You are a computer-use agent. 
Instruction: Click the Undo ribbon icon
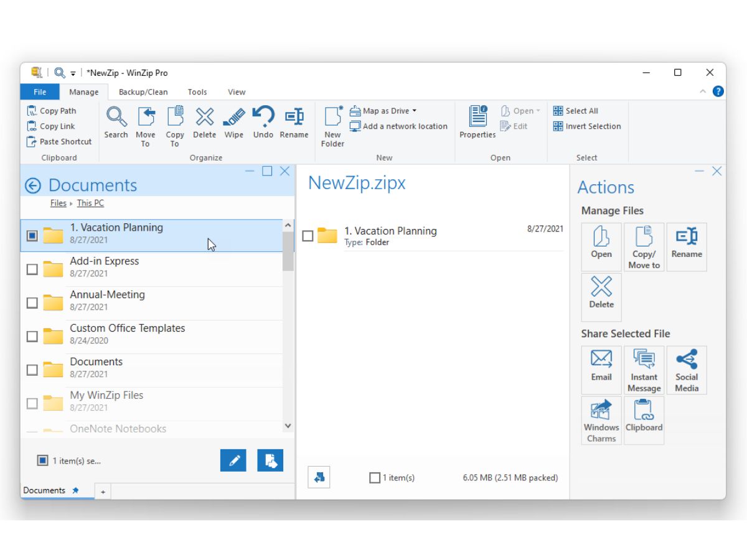click(263, 123)
